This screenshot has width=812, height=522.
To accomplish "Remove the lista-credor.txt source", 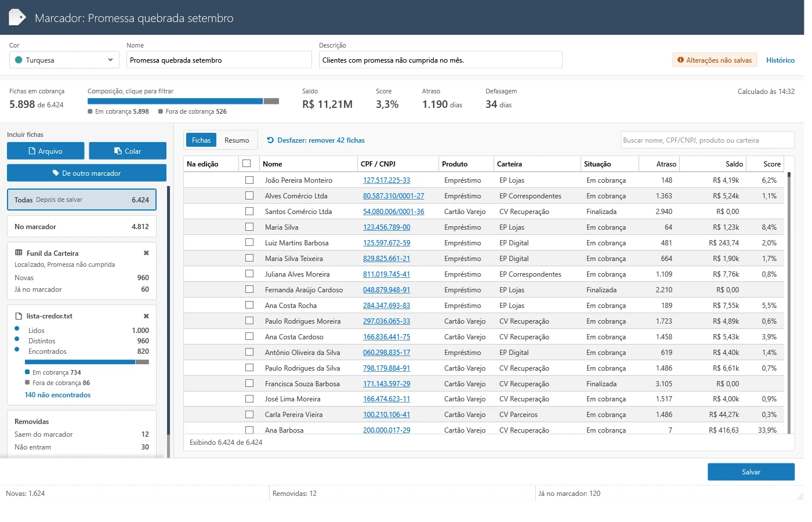I will pyautogui.click(x=146, y=316).
